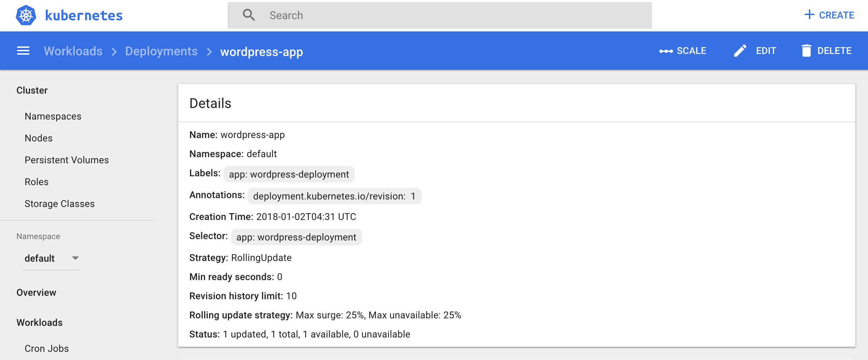Go to the Overview page
Image resolution: width=868 pixels, height=360 pixels.
coord(36,293)
